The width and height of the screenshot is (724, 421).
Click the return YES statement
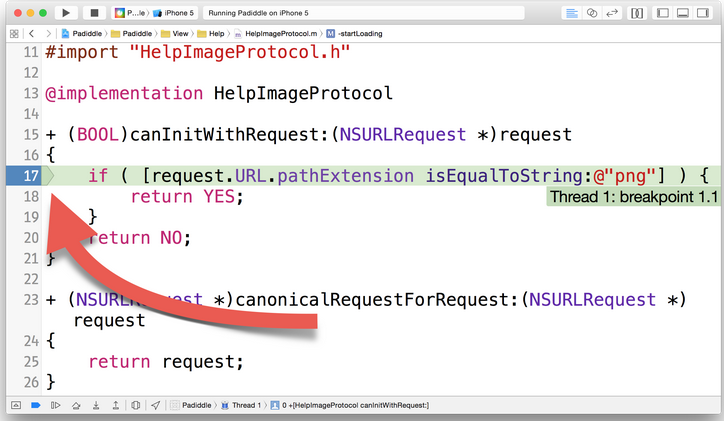[x=187, y=197]
